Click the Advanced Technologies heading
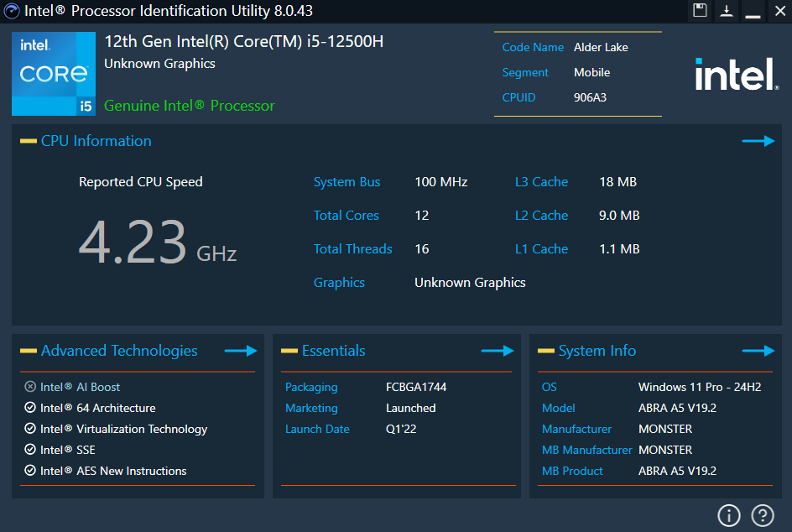This screenshot has height=532, width=792. 119,351
